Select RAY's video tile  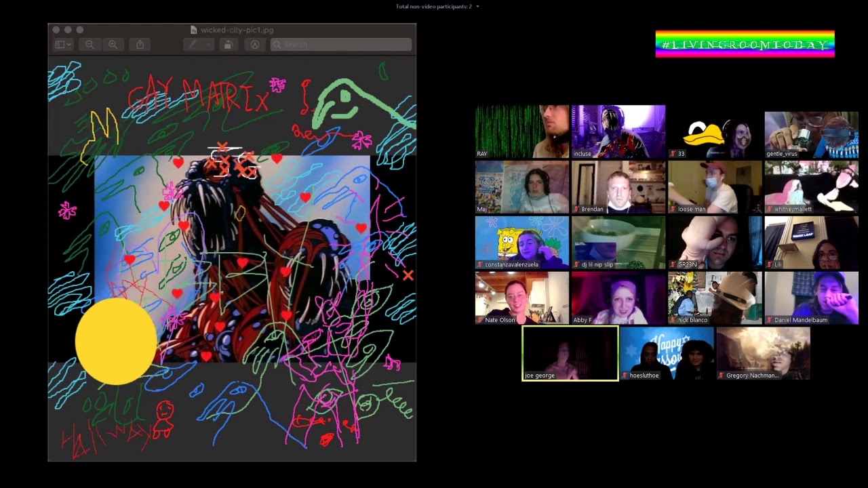tap(522, 131)
